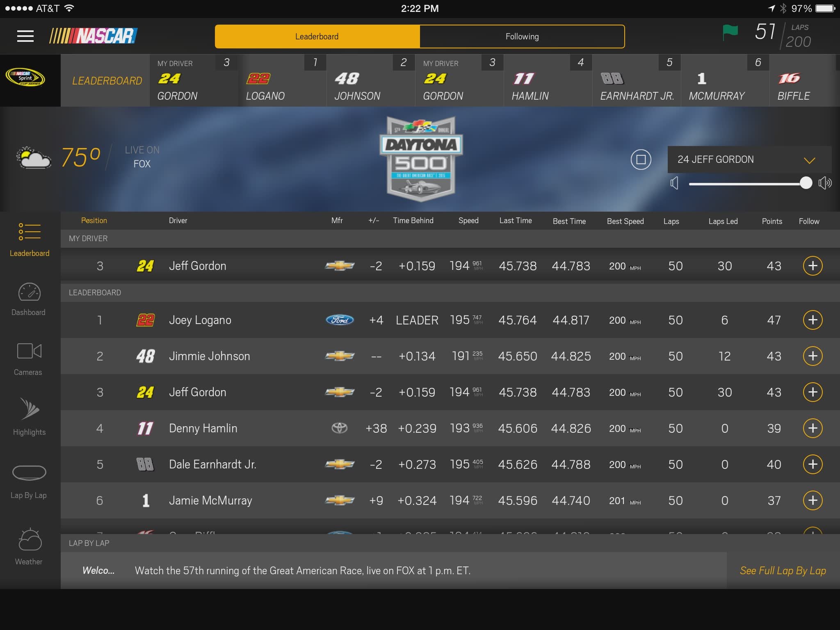
Task: Tap the 2:22 PM clock
Action: tap(420, 9)
